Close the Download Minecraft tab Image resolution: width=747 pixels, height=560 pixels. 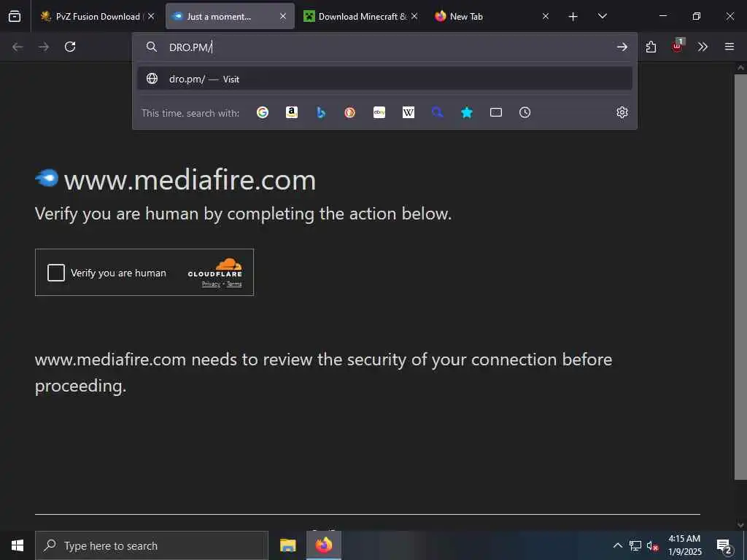point(414,16)
